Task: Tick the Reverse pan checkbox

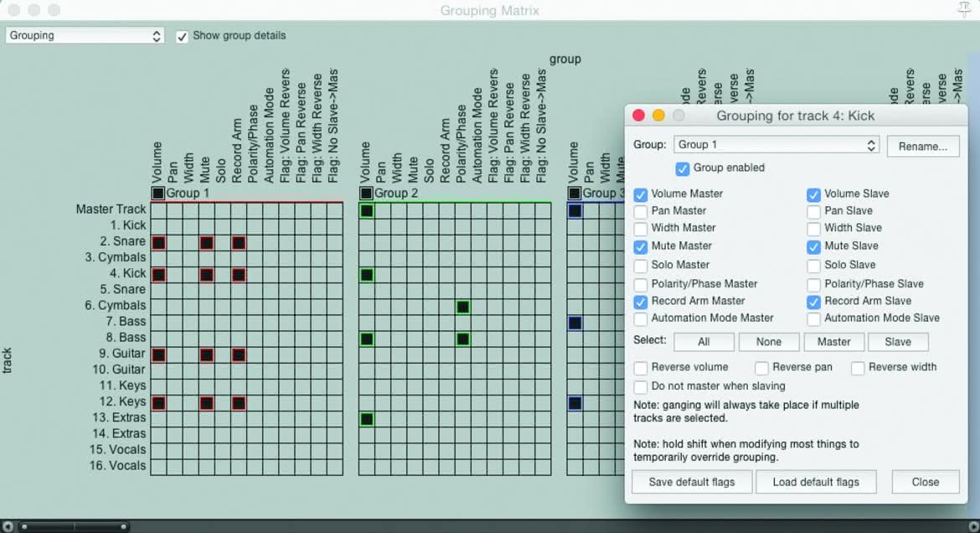Action: pos(761,368)
